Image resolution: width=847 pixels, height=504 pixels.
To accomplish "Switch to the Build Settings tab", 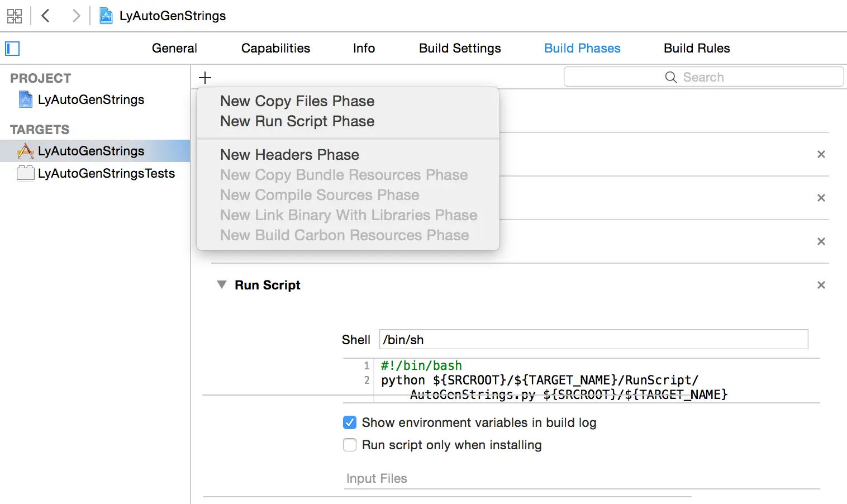I will 460,48.
